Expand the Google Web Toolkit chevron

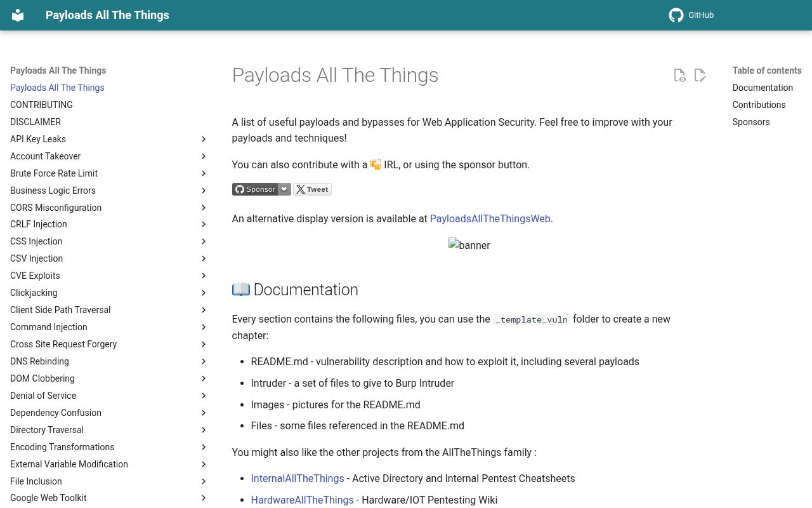204,498
